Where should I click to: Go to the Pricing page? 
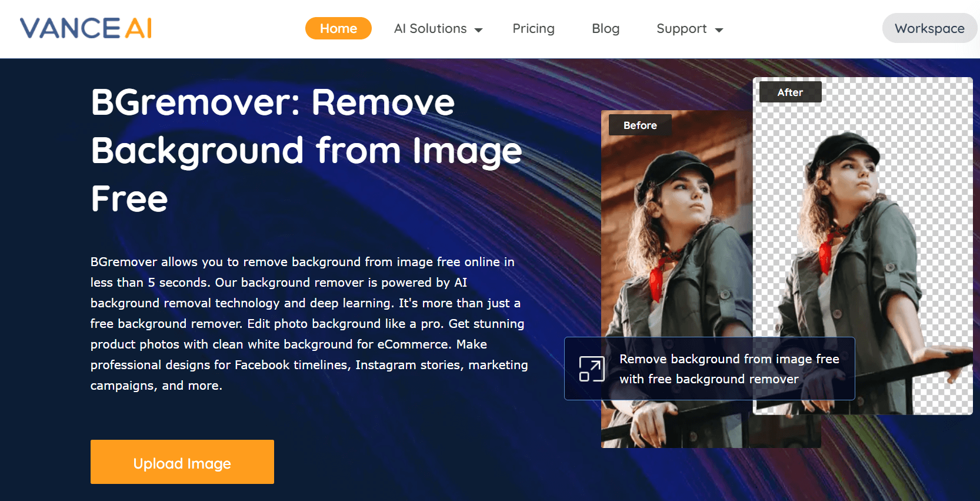point(534,28)
